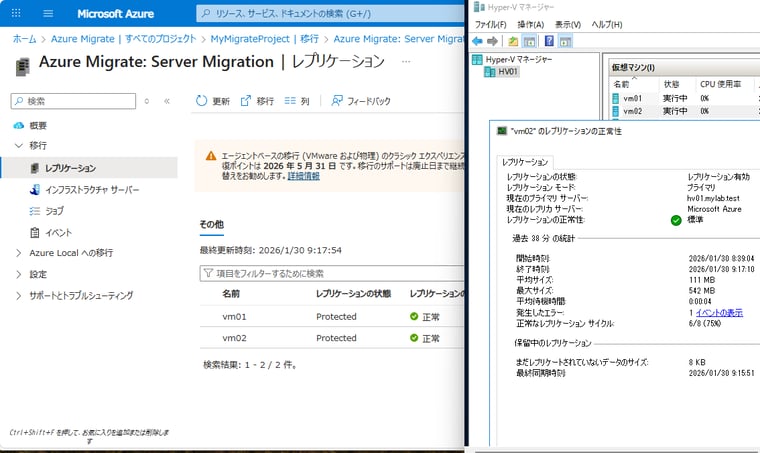The height and width of the screenshot is (453, 760).
Task: Select vm01 in the Hyper-V 仮想マシン list
Action: click(x=632, y=98)
